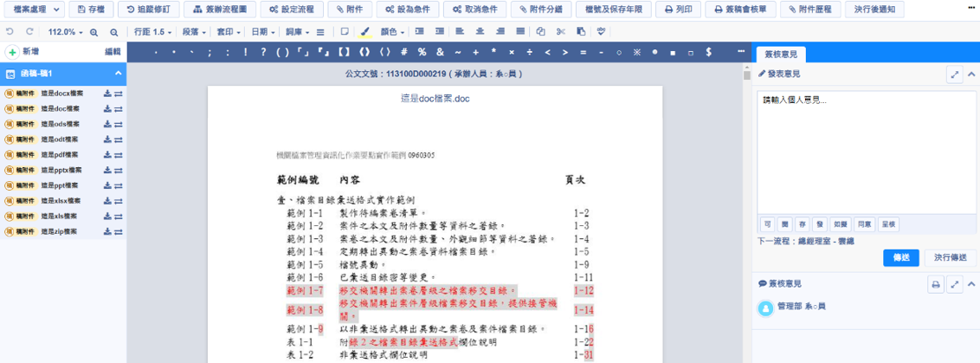The height and width of the screenshot is (363, 980).
Task: Collapse the 簽核意見 comments section
Action: tap(971, 284)
